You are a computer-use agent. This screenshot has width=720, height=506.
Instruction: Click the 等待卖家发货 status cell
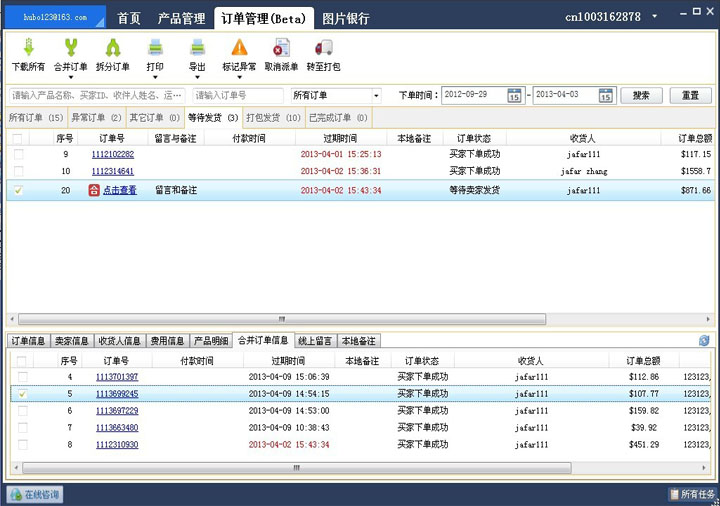pos(474,190)
